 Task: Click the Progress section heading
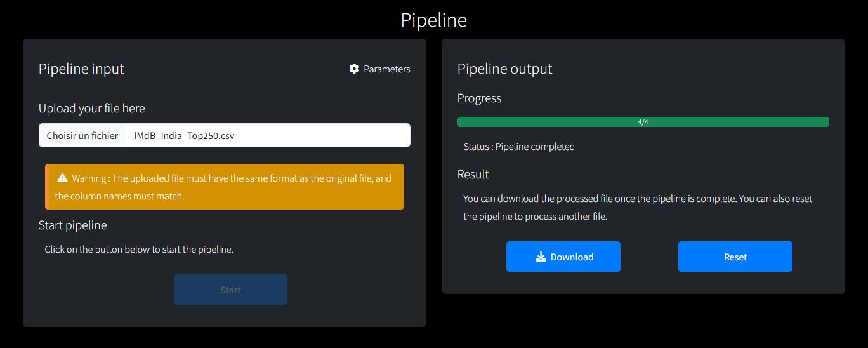[x=479, y=98]
